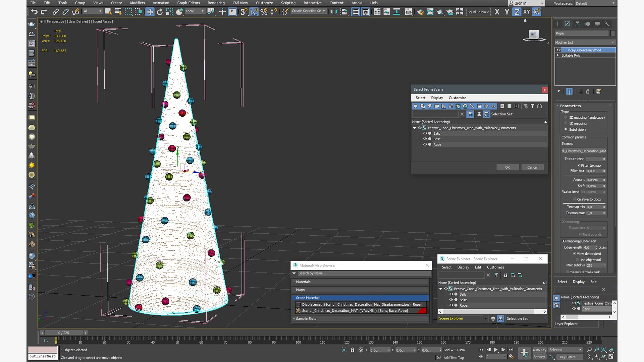Go to start of animation
Screen dimensions: 644x362
481,350
